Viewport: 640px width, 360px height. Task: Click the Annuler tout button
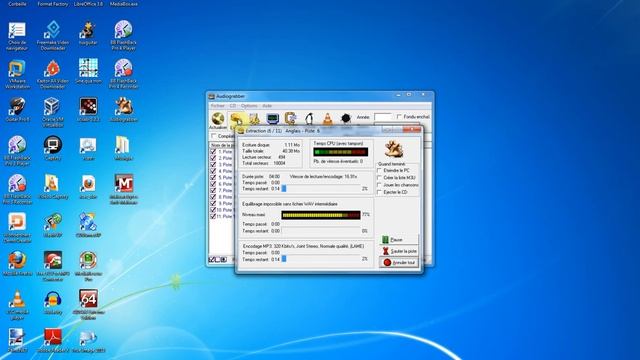click(398, 262)
